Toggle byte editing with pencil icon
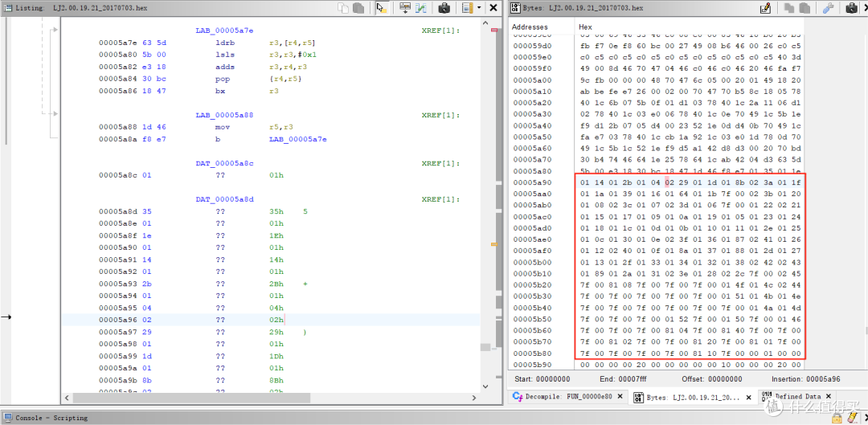 (766, 8)
